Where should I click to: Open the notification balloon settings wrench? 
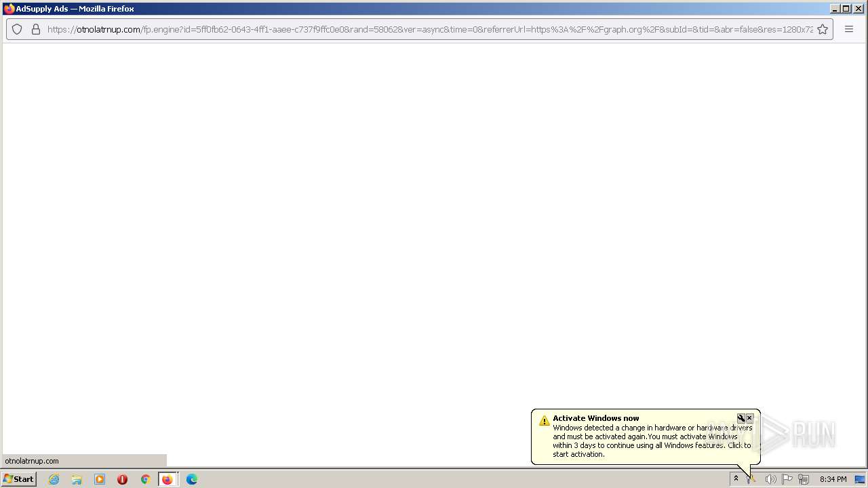point(741,418)
